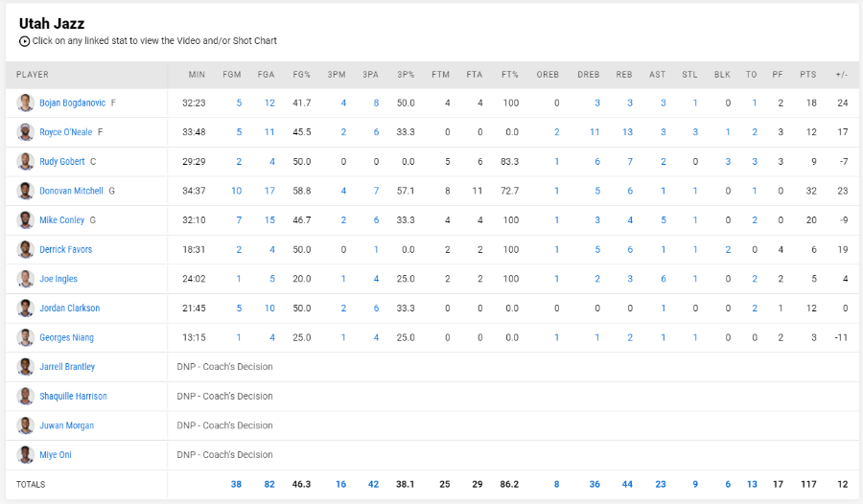Click Donovan Mitchell's 10 field goals made
The image size is (863, 504).
click(236, 191)
